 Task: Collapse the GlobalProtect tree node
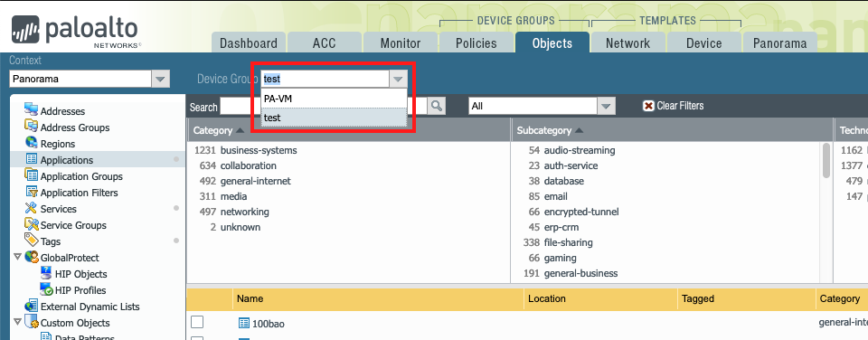tap(17, 257)
